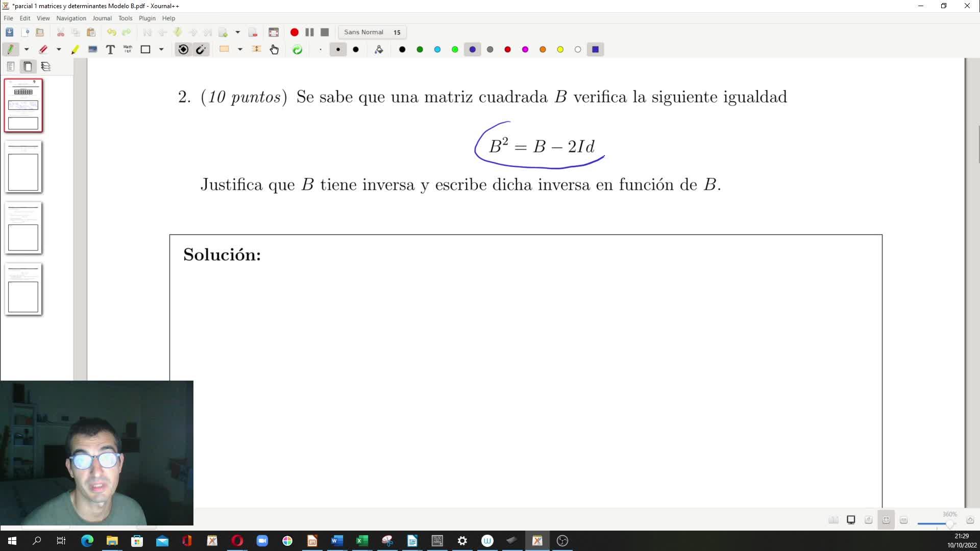Toggle the fill bucket option
This screenshot has width=980, height=551.
click(x=379, y=49)
